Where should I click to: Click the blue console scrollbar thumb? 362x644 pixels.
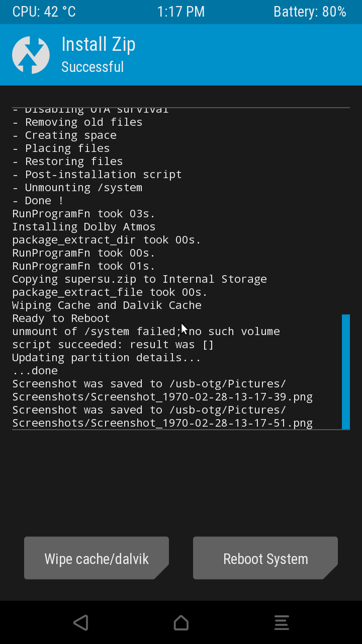(x=345, y=372)
